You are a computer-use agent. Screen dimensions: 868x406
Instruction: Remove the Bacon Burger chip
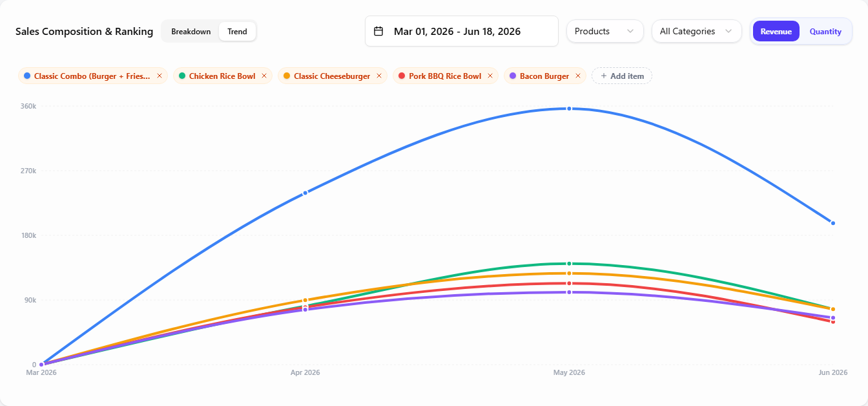(x=578, y=76)
